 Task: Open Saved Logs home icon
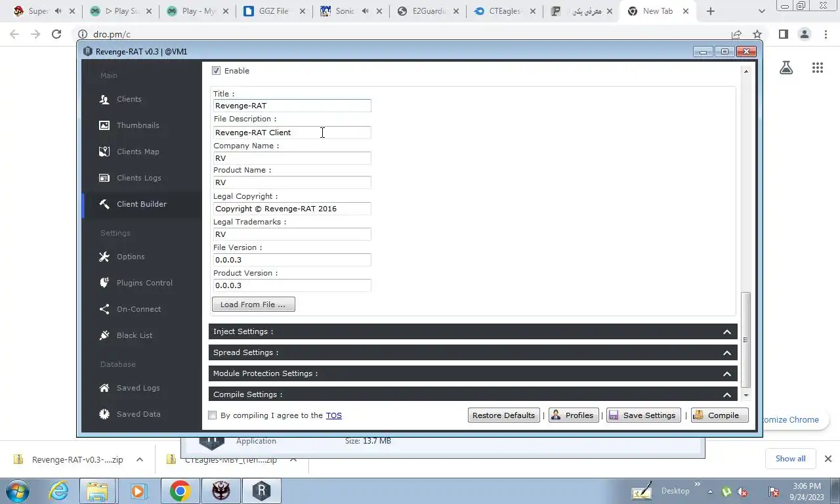click(104, 388)
